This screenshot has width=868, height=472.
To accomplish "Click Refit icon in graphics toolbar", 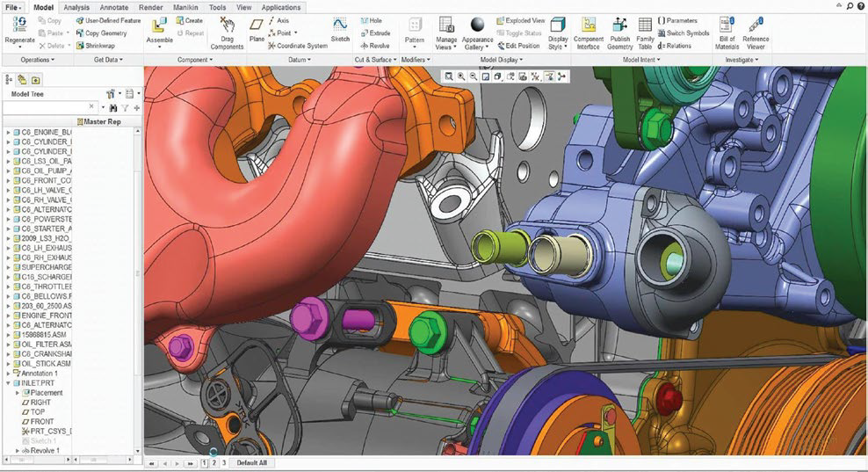I will (x=449, y=77).
